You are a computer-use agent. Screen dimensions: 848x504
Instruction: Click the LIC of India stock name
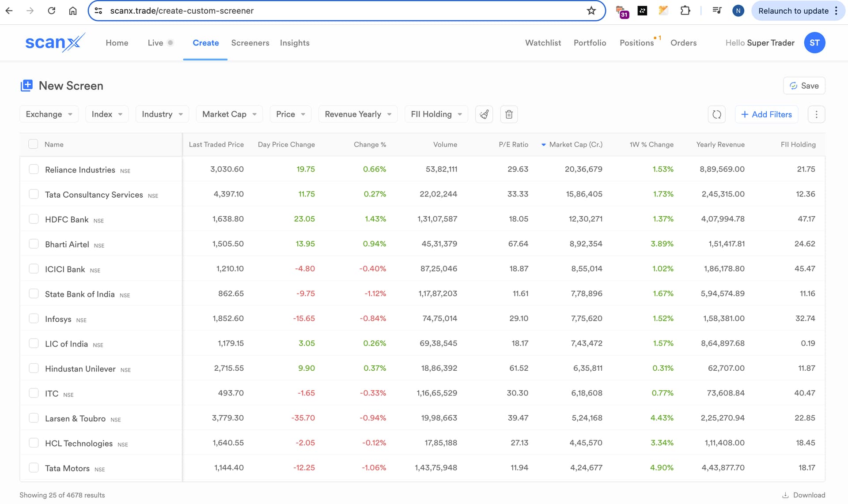[x=66, y=344]
